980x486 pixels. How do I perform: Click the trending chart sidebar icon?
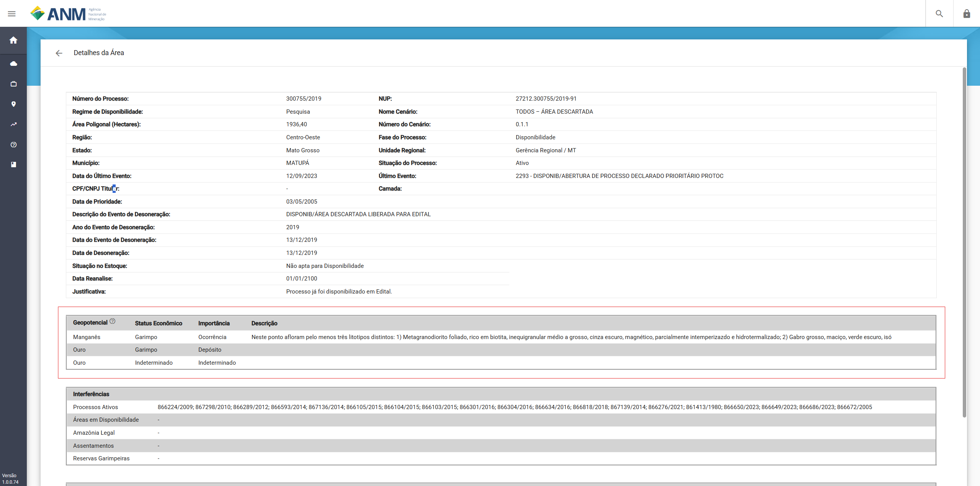[13, 124]
